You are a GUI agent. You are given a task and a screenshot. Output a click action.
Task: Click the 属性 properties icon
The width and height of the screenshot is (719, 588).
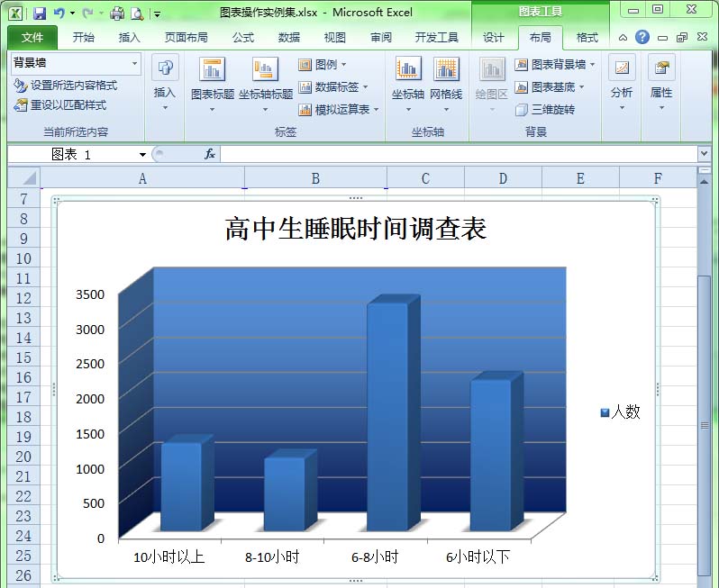point(661,68)
